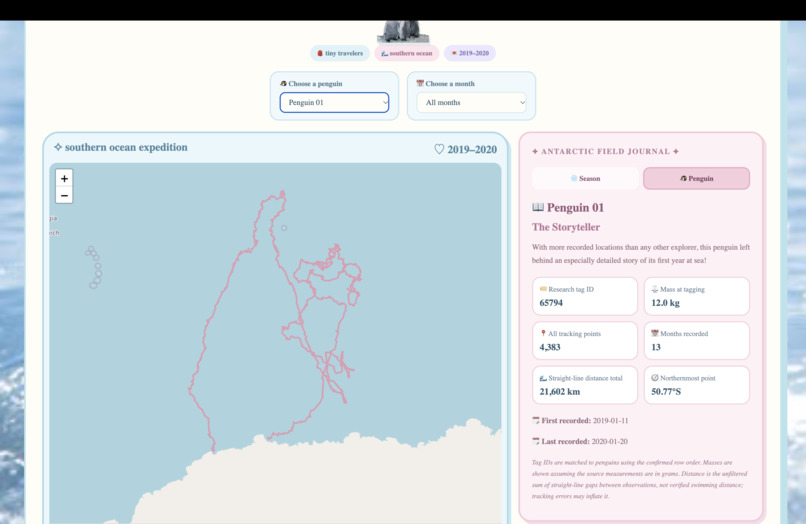The height and width of the screenshot is (524, 806).
Task: Click the Last recorded date 2020-01-20
Action: coord(610,441)
